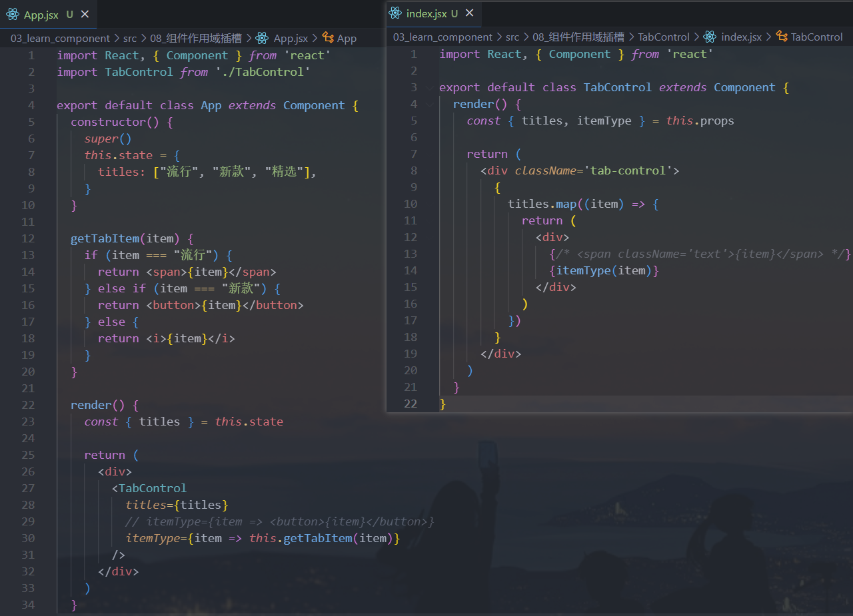Click React file icon in index.jsx breadcrumb
853x616 pixels.
coord(710,37)
